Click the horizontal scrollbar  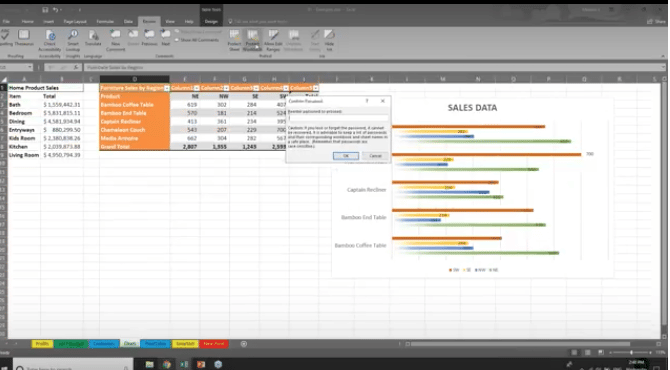(520, 344)
